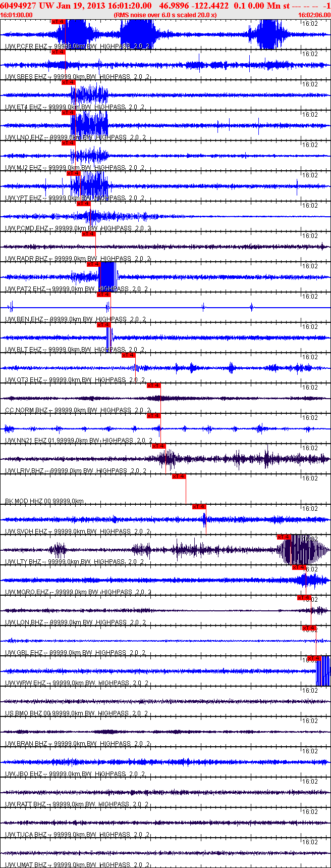Click the red pick marker on UW.LRIV trace

(x=159, y=446)
